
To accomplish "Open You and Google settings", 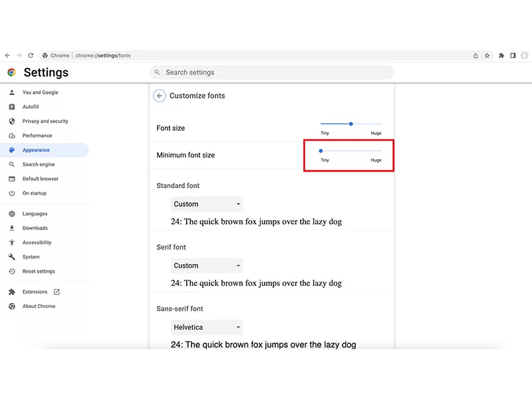I will (41, 92).
